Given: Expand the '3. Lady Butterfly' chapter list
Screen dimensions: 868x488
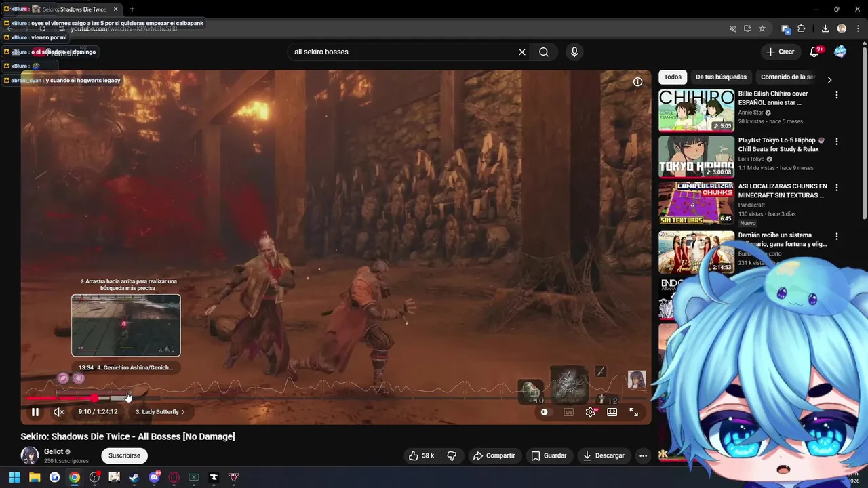Looking at the screenshot, I should (160, 411).
